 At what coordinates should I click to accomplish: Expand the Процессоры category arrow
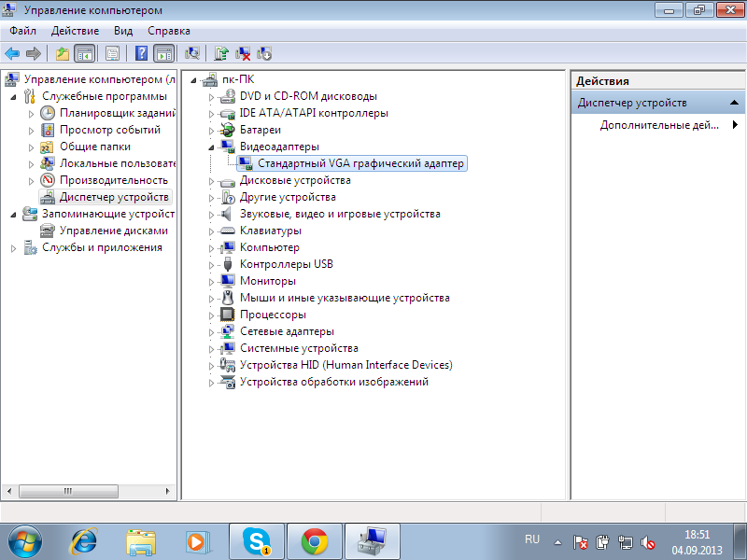[x=211, y=316]
